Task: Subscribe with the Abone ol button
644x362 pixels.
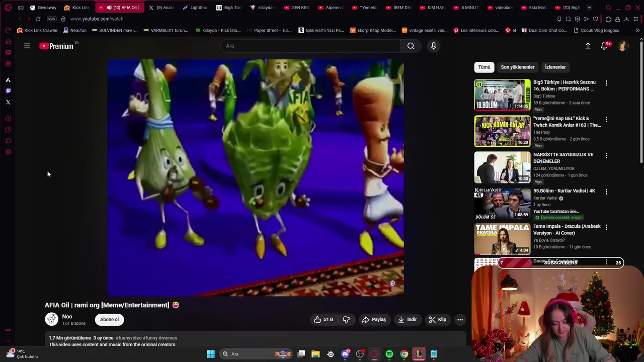Action: tap(109, 319)
